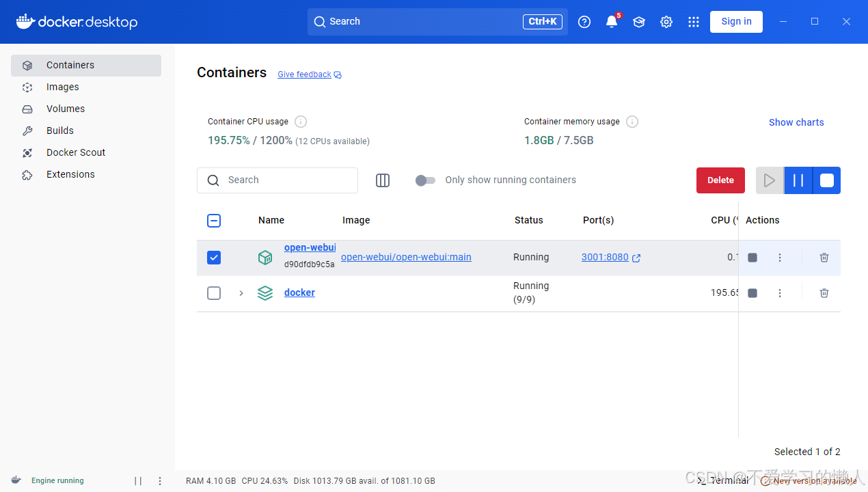Toggle the select-all containers checkbox
Image resolution: width=868 pixels, height=492 pixels.
coord(214,221)
